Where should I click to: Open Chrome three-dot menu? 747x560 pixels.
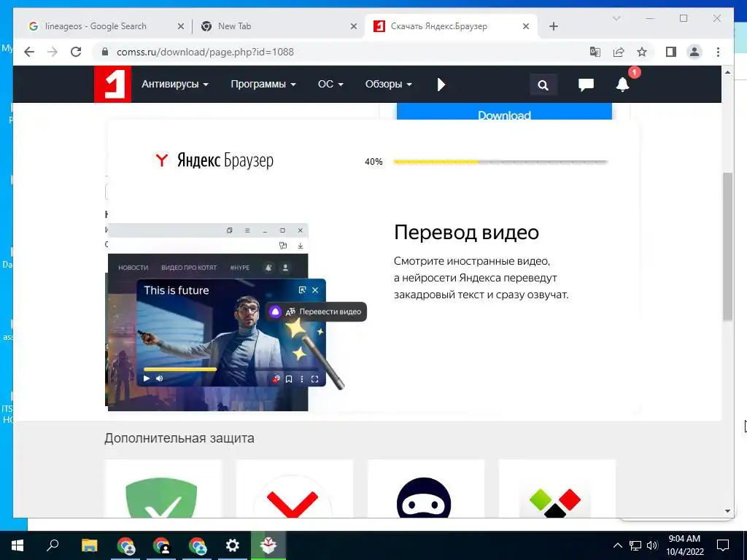tap(718, 52)
